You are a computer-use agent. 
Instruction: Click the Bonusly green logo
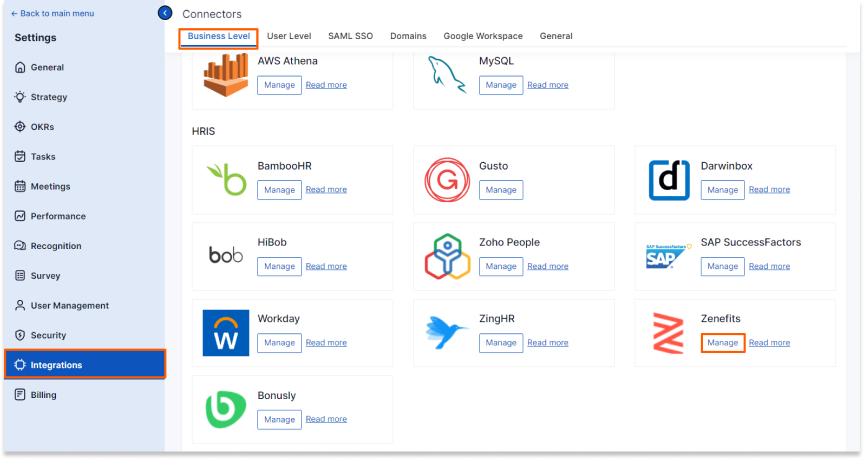(226, 409)
